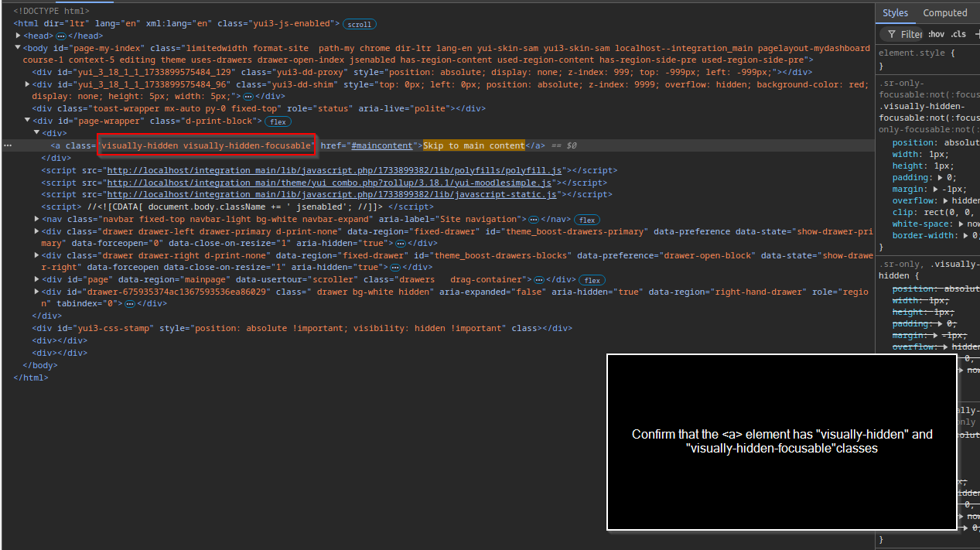Toggle the :hov element state panel
Viewport: 980px width, 550px height.
[936, 34]
